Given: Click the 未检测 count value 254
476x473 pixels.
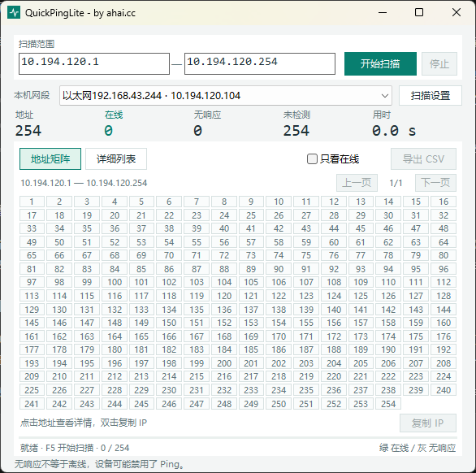Looking at the screenshot, I should tap(296, 131).
